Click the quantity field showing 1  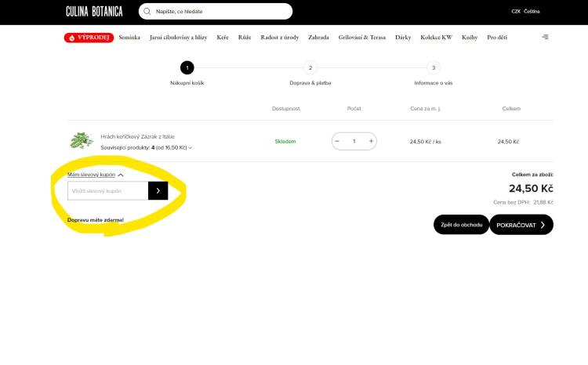[x=354, y=141]
